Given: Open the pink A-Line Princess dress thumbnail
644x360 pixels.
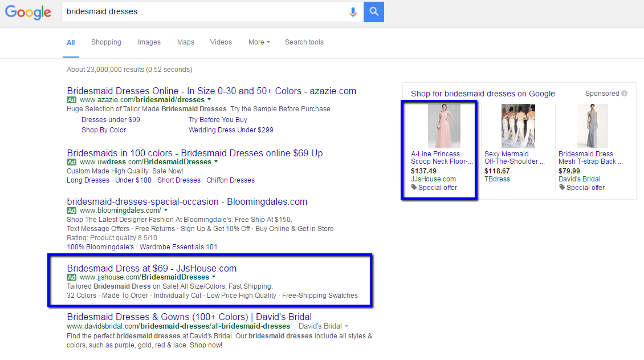Looking at the screenshot, I should pos(443,126).
